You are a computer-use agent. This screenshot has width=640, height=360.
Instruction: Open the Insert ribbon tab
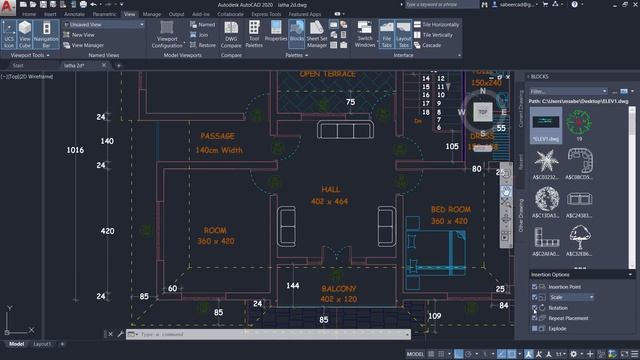50,14
